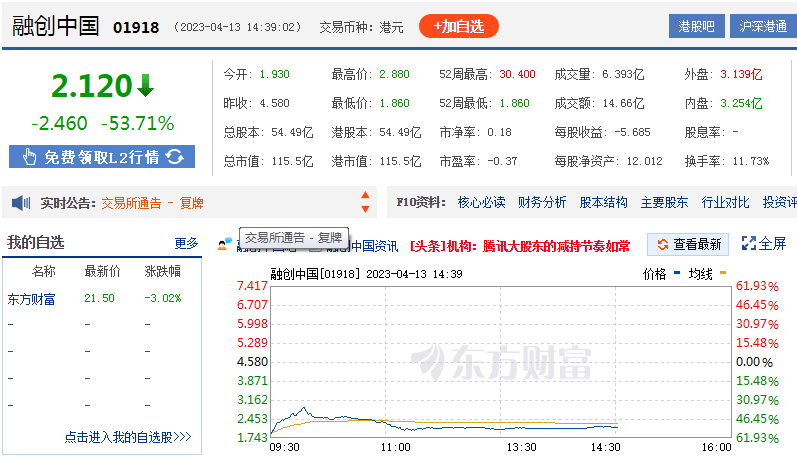Click watchlist change -3.02%
The width and height of the screenshot is (797, 457).
click(x=163, y=298)
